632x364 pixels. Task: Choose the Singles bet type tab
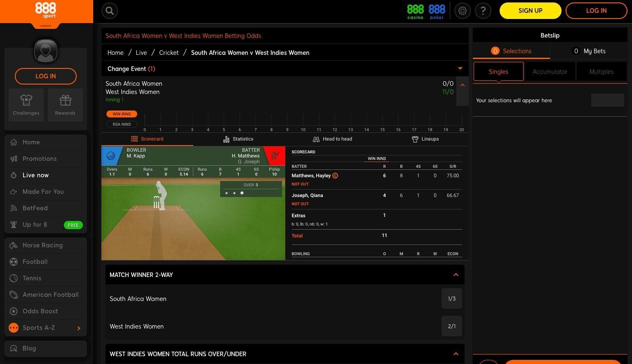[498, 72]
